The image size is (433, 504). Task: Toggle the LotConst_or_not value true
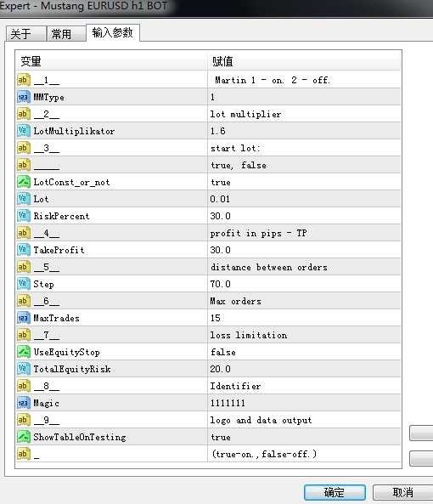(304, 182)
